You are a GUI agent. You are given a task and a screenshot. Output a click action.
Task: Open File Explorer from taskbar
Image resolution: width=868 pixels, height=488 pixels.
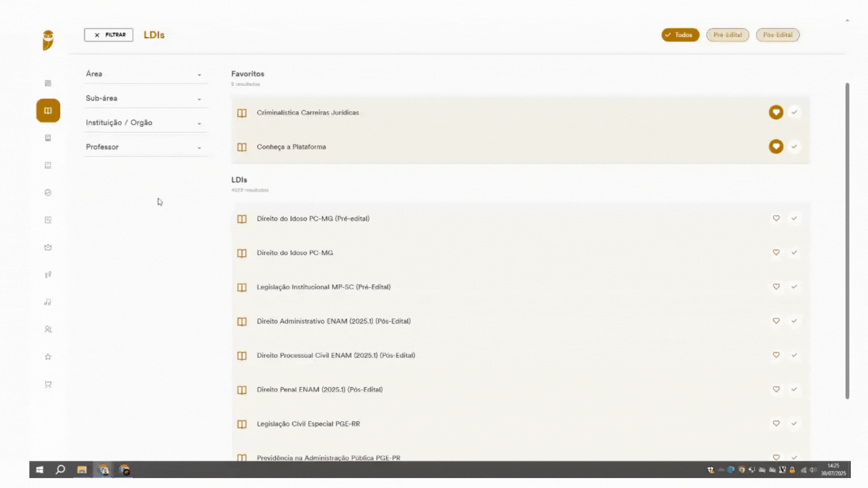tap(82, 470)
